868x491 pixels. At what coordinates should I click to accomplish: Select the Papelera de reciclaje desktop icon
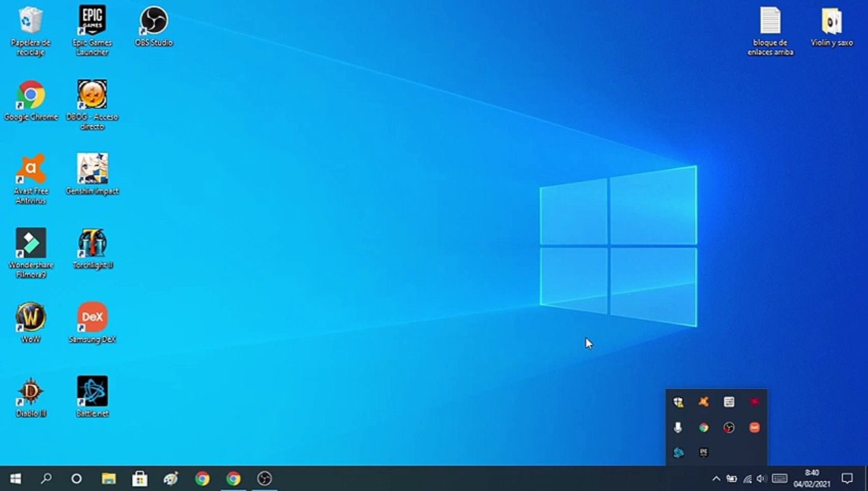(x=31, y=31)
